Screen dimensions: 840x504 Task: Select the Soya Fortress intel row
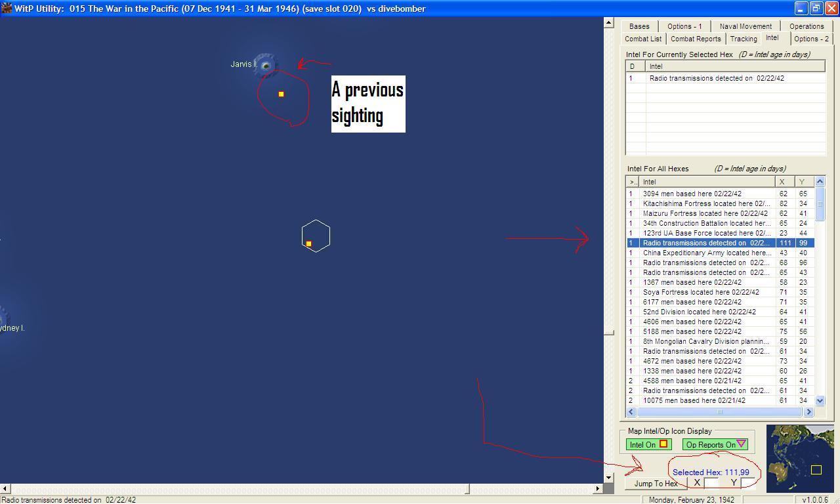click(x=720, y=292)
